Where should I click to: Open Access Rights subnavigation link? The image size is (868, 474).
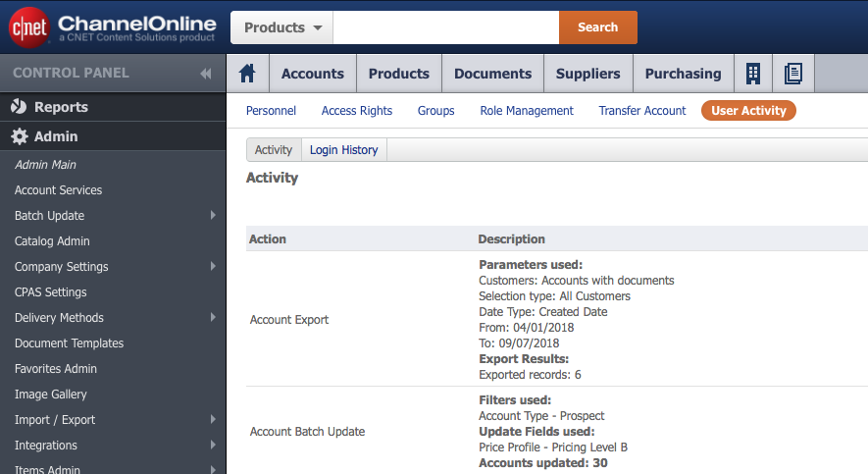tap(357, 111)
